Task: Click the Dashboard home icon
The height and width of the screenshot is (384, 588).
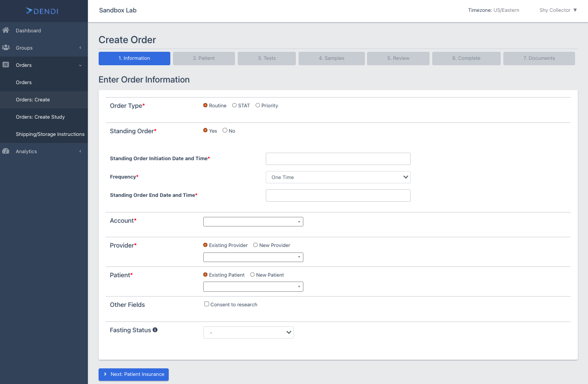Action: [x=5, y=30]
